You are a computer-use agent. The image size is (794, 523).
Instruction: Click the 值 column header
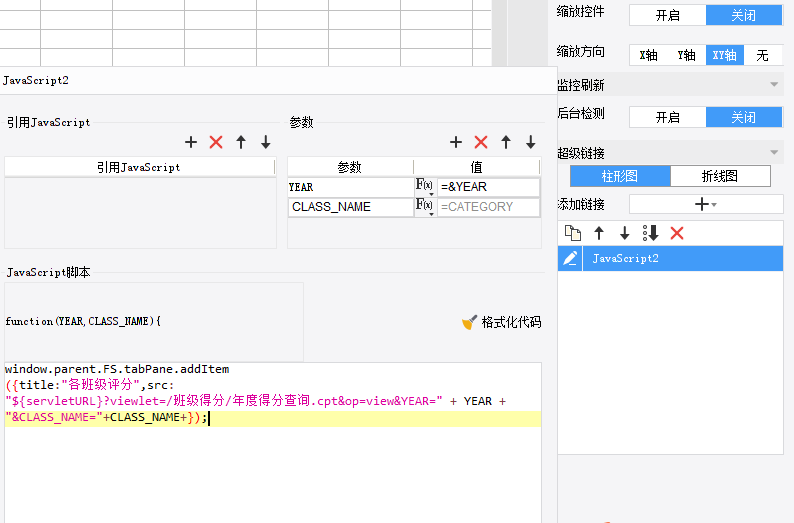477,167
